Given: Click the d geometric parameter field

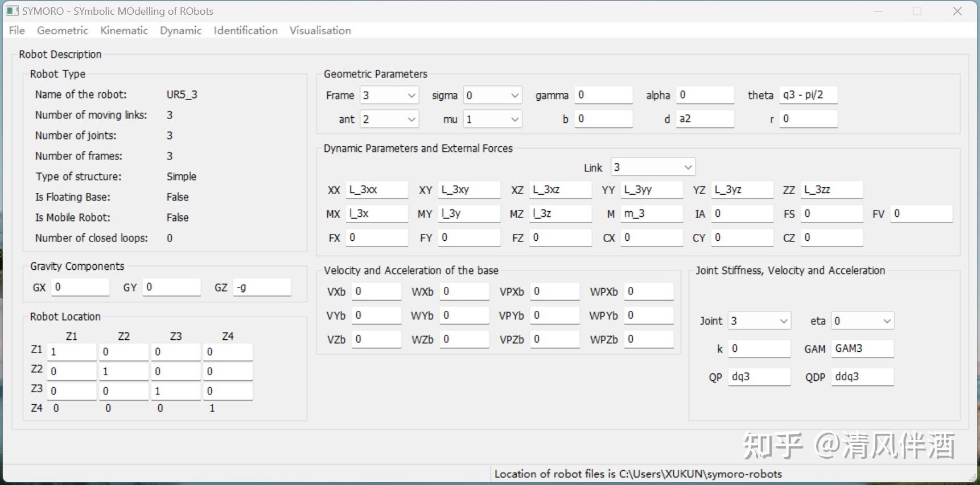Looking at the screenshot, I should [x=705, y=119].
